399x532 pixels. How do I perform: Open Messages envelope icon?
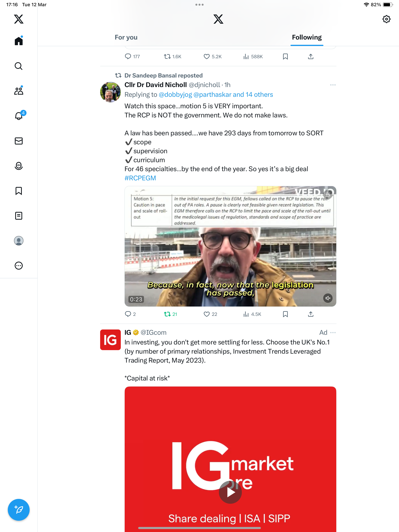19,141
